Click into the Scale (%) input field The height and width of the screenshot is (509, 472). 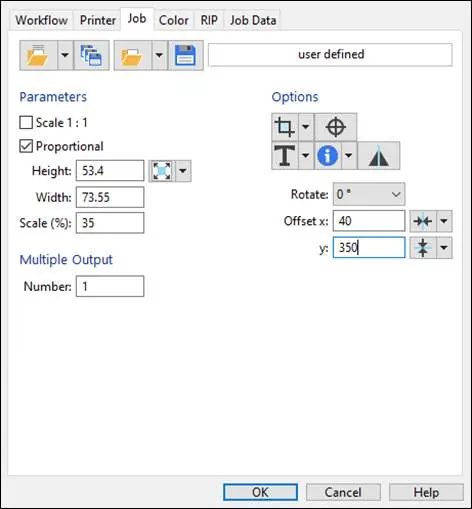pos(110,223)
